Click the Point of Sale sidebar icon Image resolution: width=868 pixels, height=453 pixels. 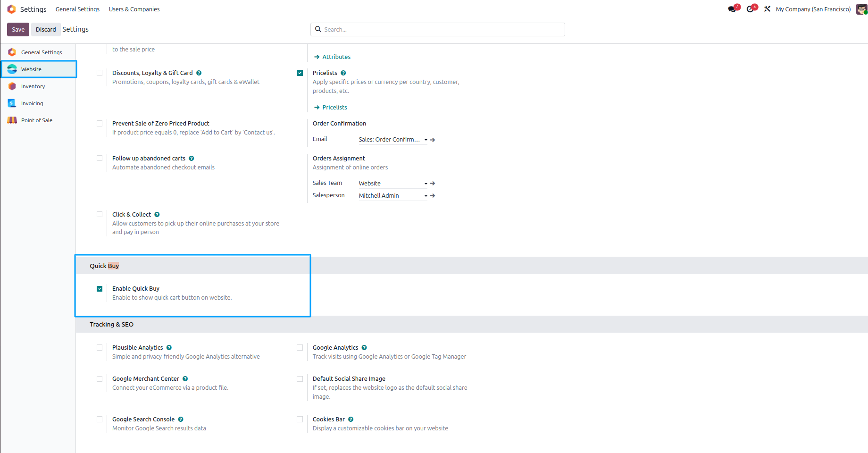click(12, 120)
